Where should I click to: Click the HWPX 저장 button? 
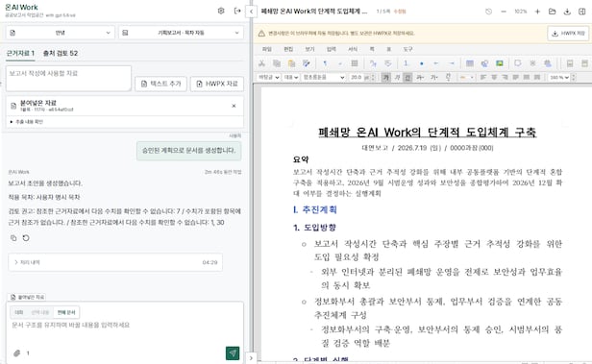coord(568,34)
